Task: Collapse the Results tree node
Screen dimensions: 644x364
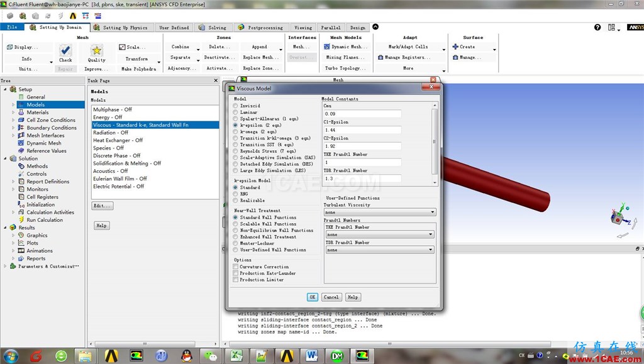Action: pyautogui.click(x=5, y=228)
